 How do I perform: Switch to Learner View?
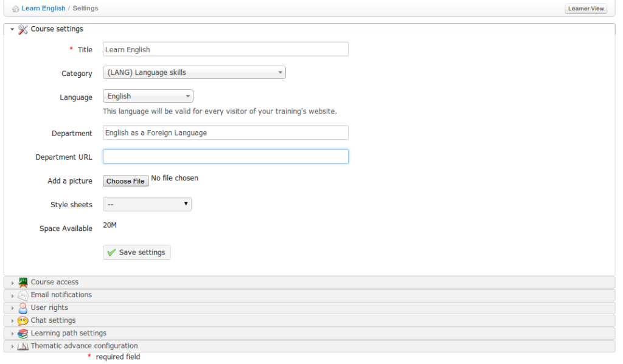coord(585,9)
